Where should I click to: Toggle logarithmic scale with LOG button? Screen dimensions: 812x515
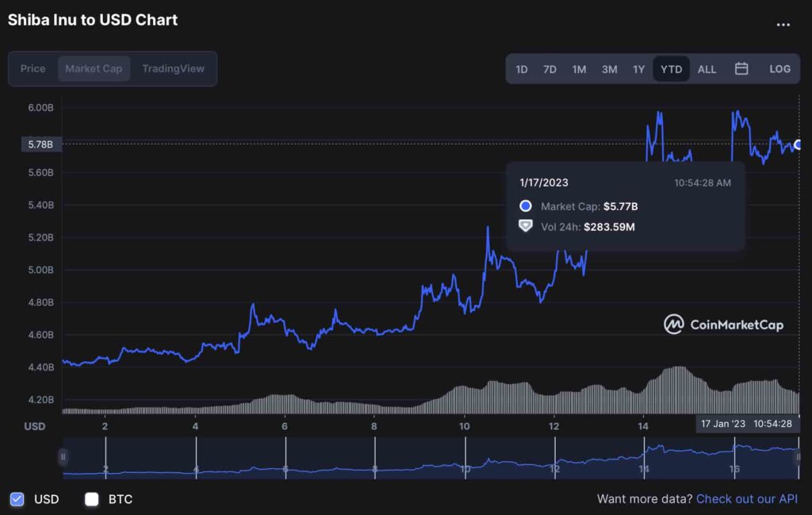[779, 69]
